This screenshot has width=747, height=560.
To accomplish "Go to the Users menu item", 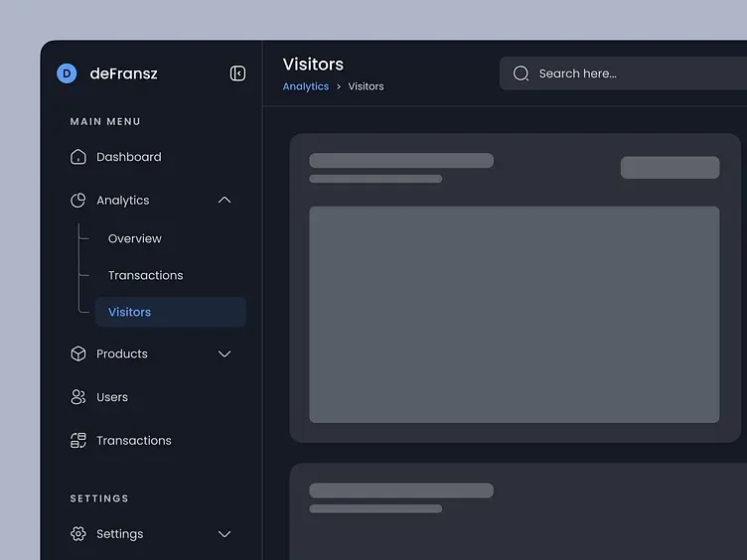I will click(x=112, y=397).
